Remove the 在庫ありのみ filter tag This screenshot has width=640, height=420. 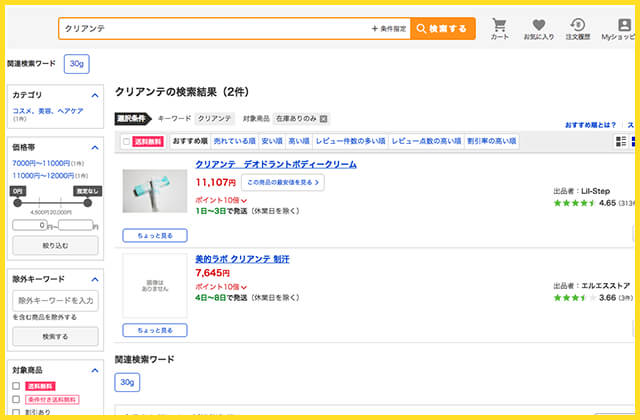coord(323,119)
